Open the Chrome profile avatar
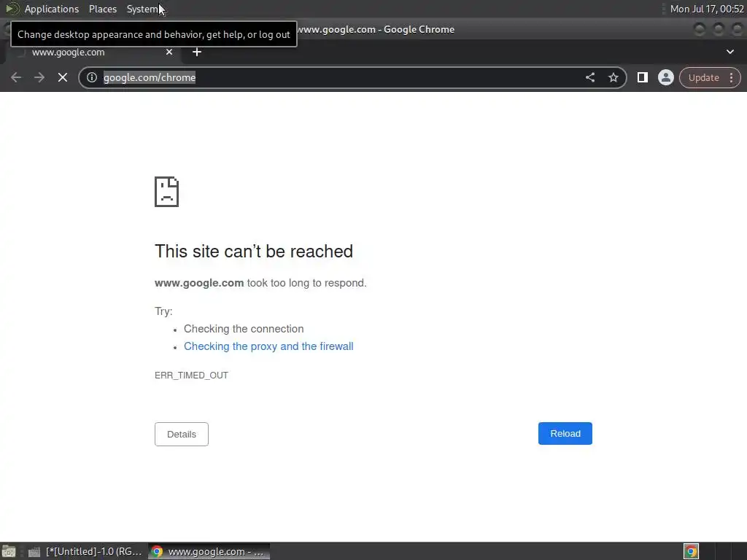 click(x=665, y=77)
